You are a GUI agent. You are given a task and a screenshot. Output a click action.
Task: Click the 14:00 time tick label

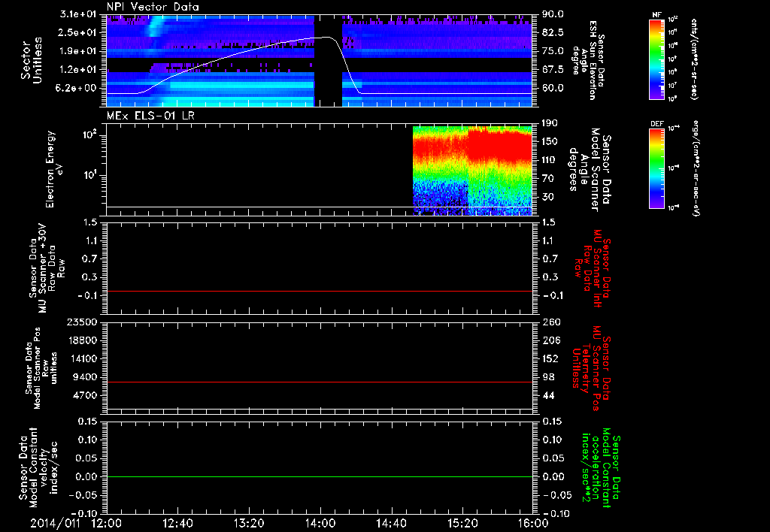click(x=320, y=523)
